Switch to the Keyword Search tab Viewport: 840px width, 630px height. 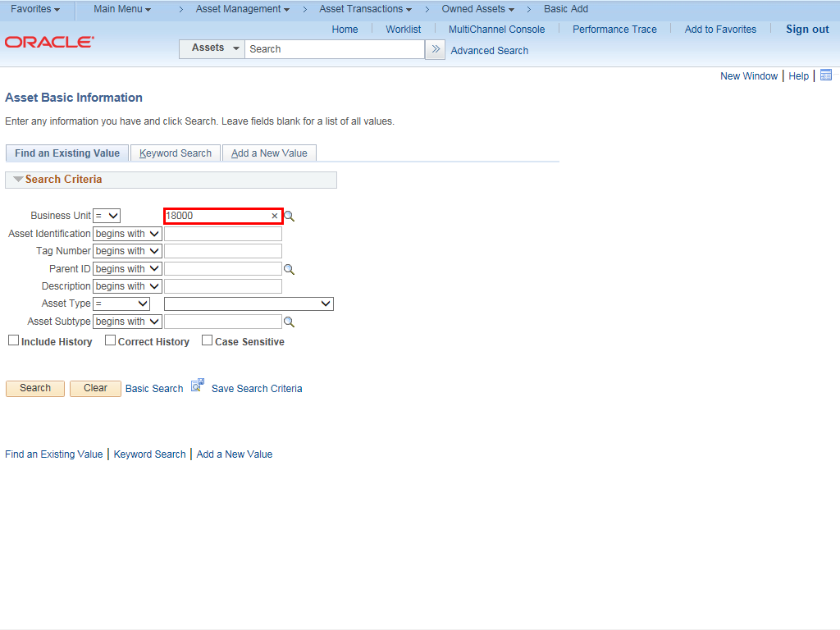click(x=176, y=153)
